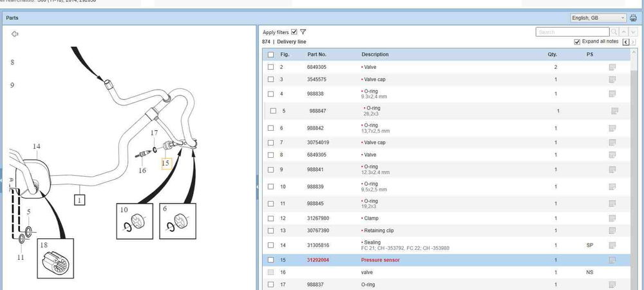Collapse notes with the left chevron button

coord(625,42)
